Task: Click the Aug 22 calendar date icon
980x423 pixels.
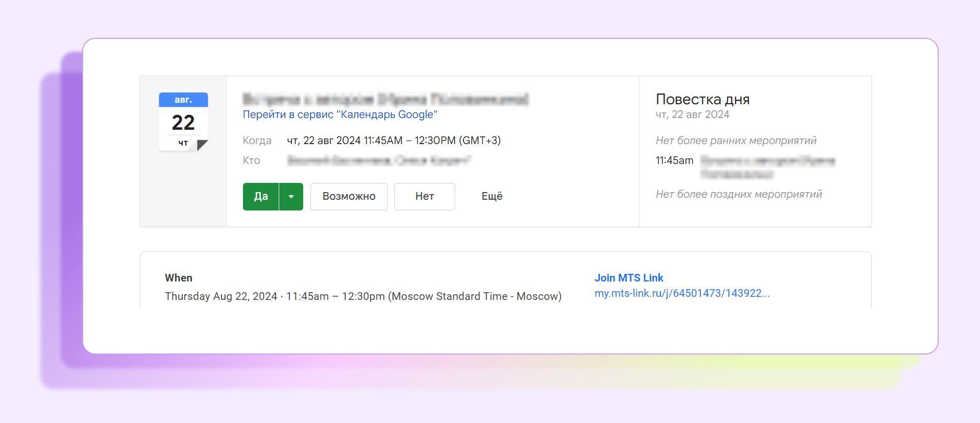Action: point(183,122)
